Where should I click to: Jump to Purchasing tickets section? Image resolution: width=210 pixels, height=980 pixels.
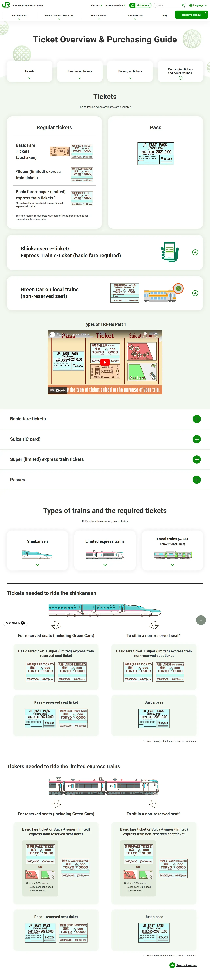(80, 71)
